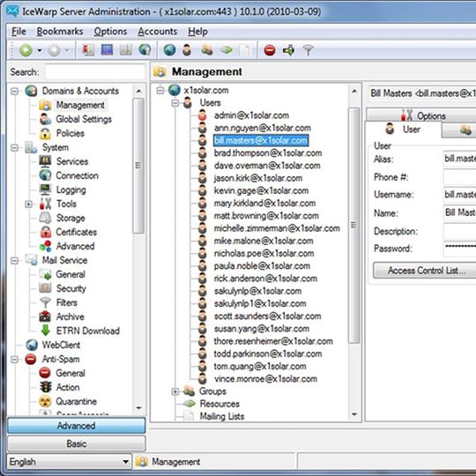This screenshot has width=476, height=476.
Task: Open Services under System
Action: [x=72, y=161]
